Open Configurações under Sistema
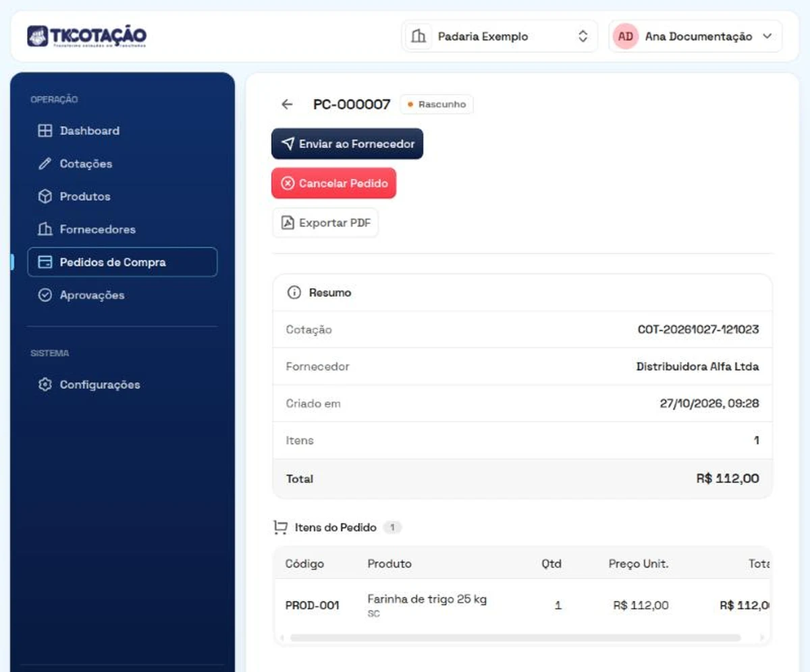Image resolution: width=810 pixels, height=672 pixels. pyautogui.click(x=122, y=385)
